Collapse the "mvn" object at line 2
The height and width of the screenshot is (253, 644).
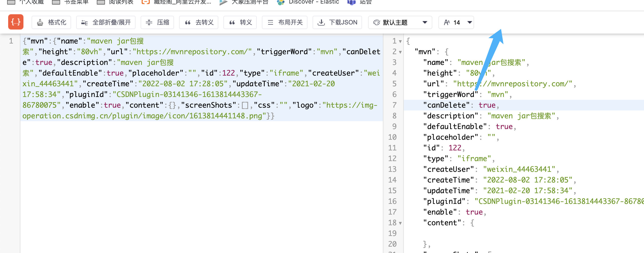(400, 52)
